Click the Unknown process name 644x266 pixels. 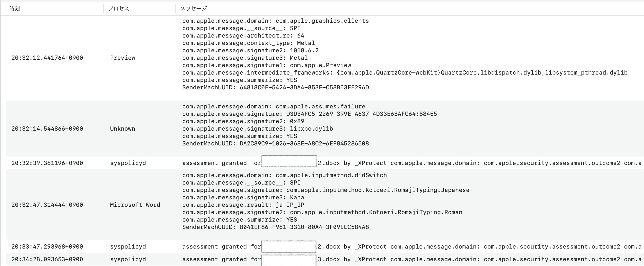(x=123, y=129)
